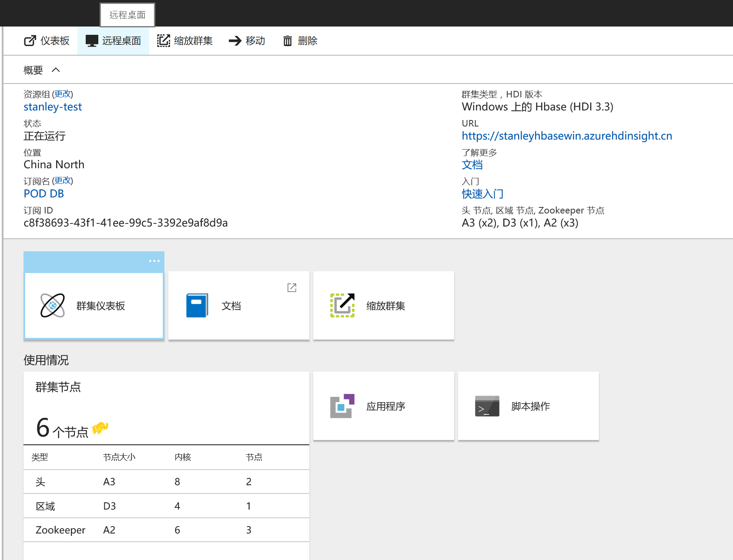Click the blue book 文档 tile icon
Viewport: 733px width, 560px height.
click(x=197, y=306)
